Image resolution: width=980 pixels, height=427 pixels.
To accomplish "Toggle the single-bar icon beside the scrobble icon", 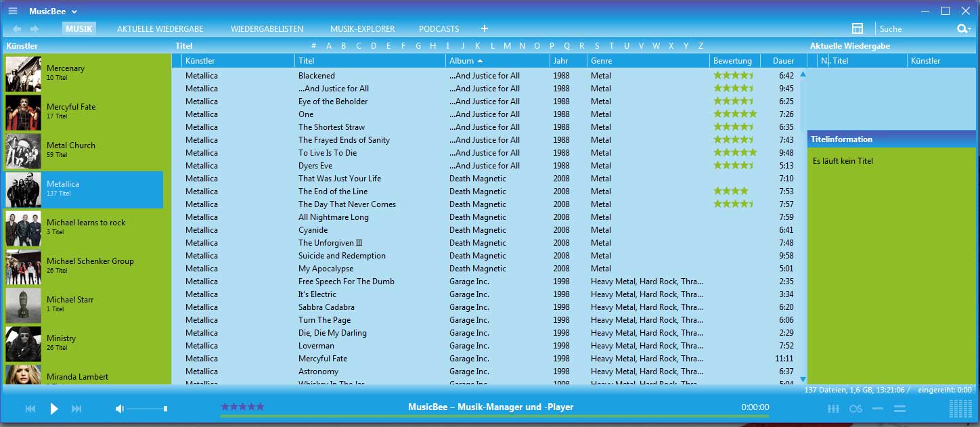I will pos(878,409).
